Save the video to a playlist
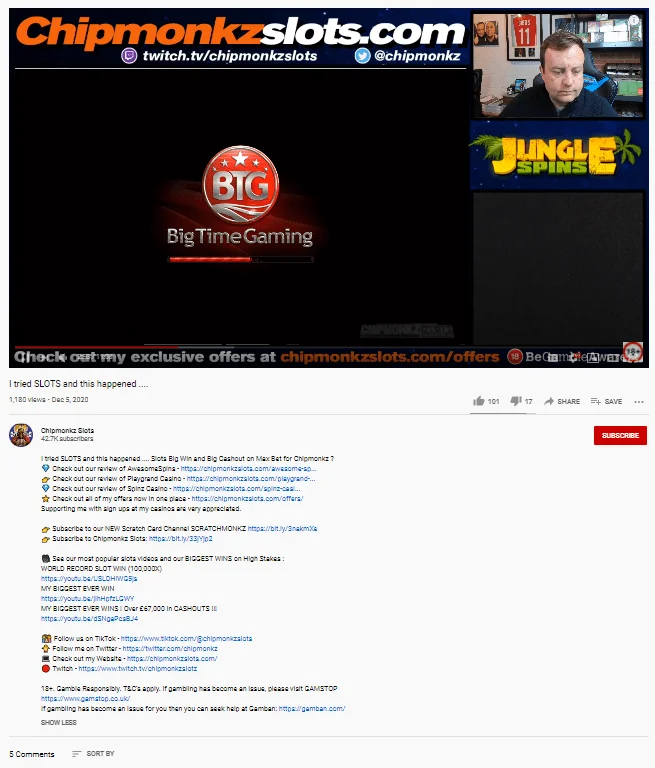The height and width of the screenshot is (768, 655). 606,401
